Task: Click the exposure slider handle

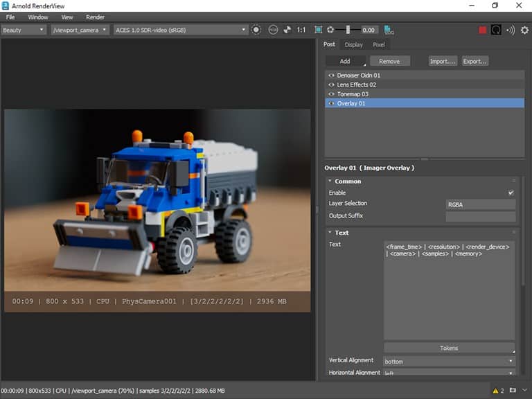Action: click(x=348, y=30)
